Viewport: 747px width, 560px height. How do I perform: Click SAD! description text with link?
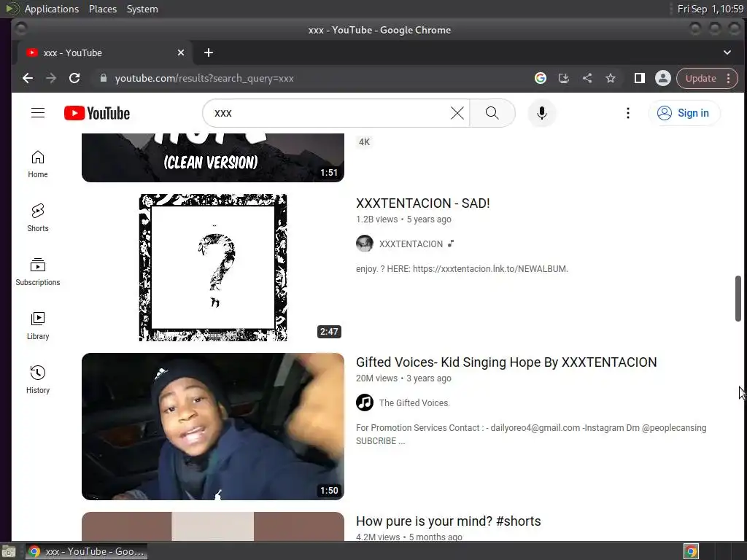point(462,268)
